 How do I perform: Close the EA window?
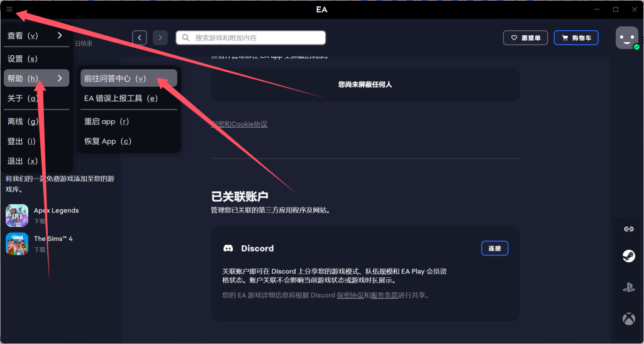click(x=635, y=9)
